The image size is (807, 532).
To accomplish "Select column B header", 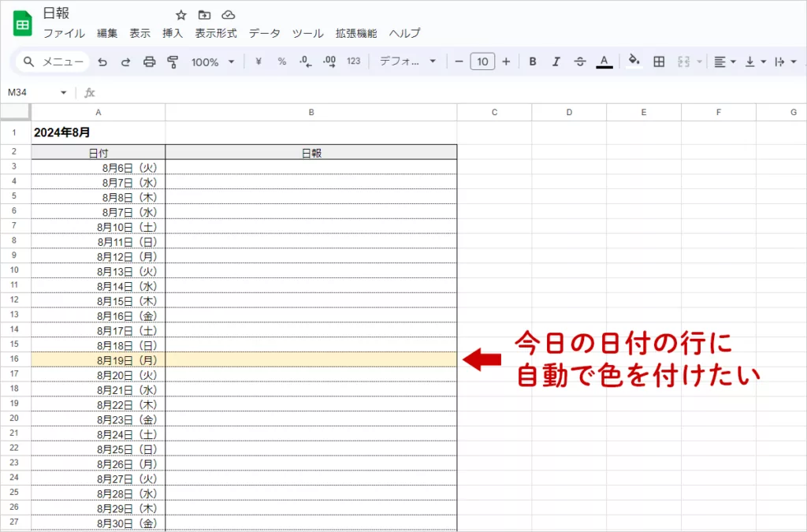I will (x=311, y=112).
